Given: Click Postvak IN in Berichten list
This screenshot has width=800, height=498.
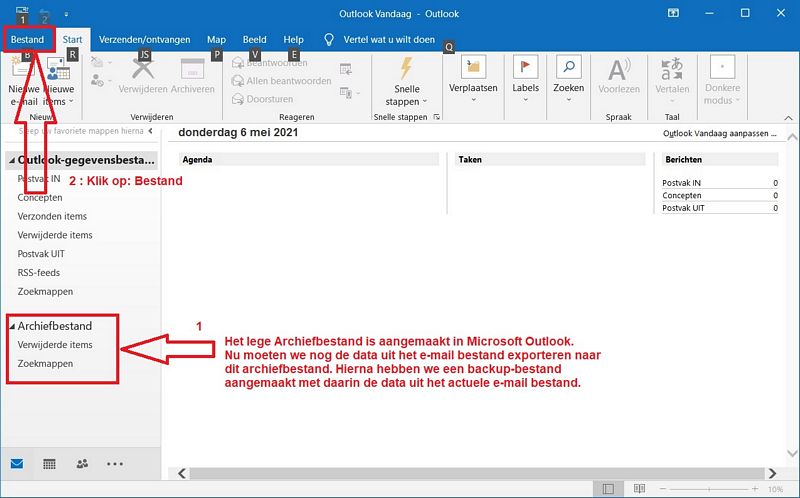Looking at the screenshot, I should [682, 183].
